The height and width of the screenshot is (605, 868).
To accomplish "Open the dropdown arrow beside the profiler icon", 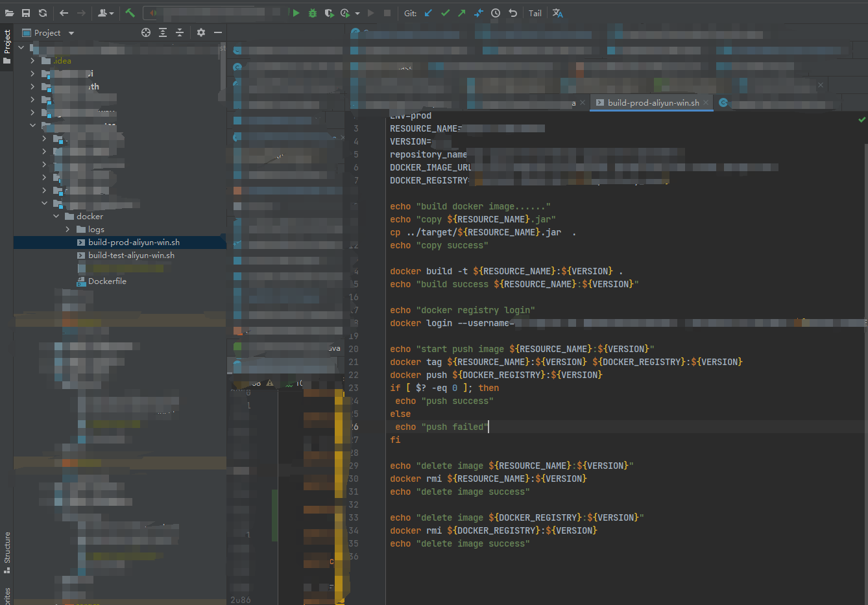I will [x=357, y=14].
